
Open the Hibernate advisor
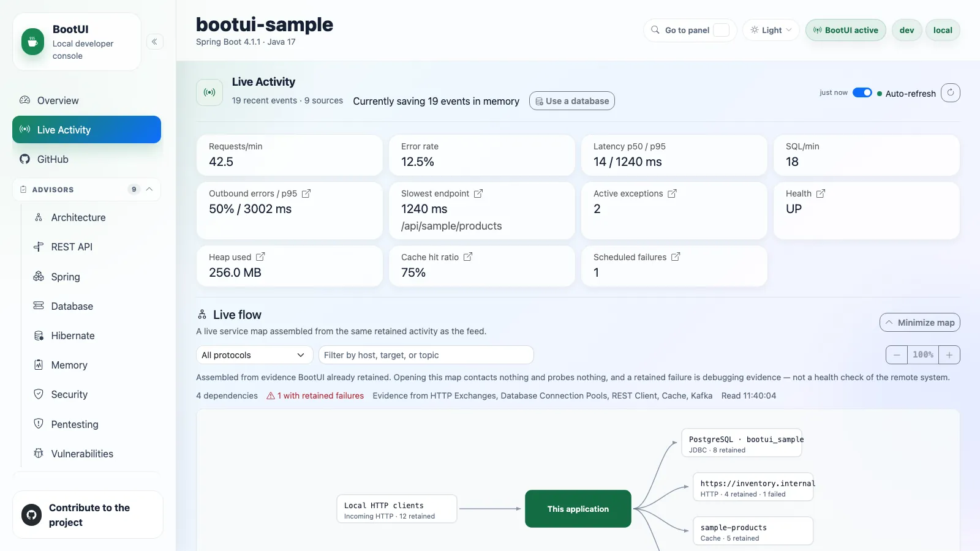91,335
